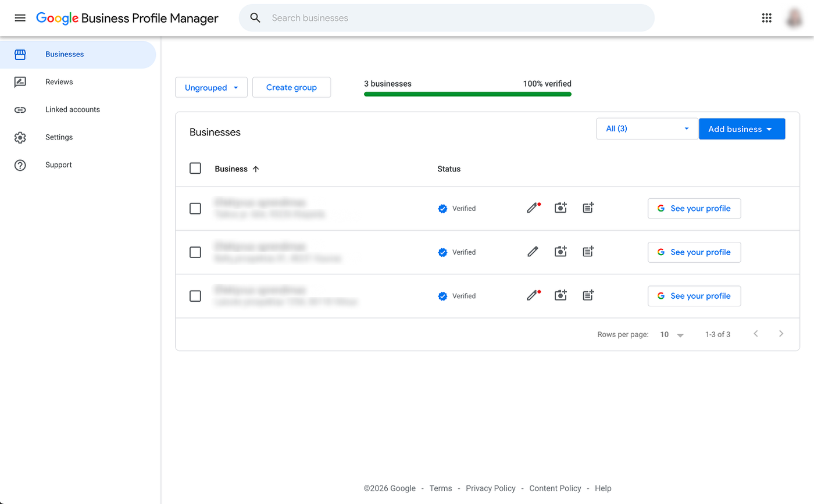This screenshot has height=504, width=814.
Task: Open the Content Policy footer link
Action: coord(555,488)
